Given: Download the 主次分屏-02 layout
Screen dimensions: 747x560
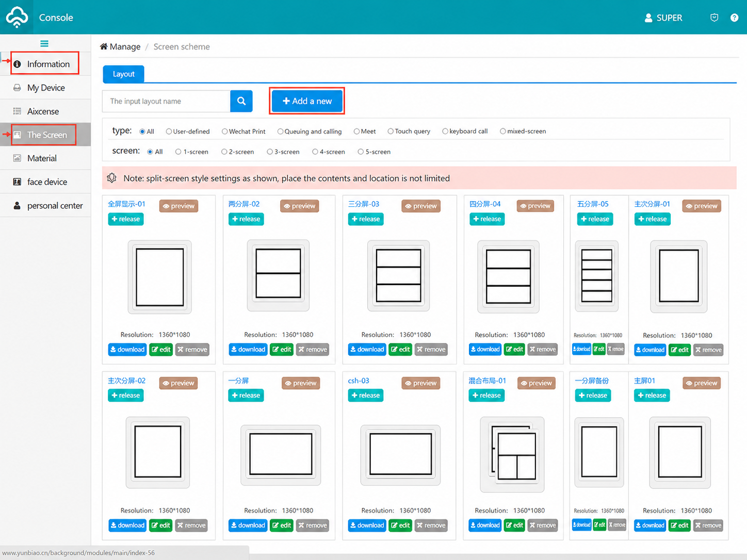Looking at the screenshot, I should (x=127, y=525).
